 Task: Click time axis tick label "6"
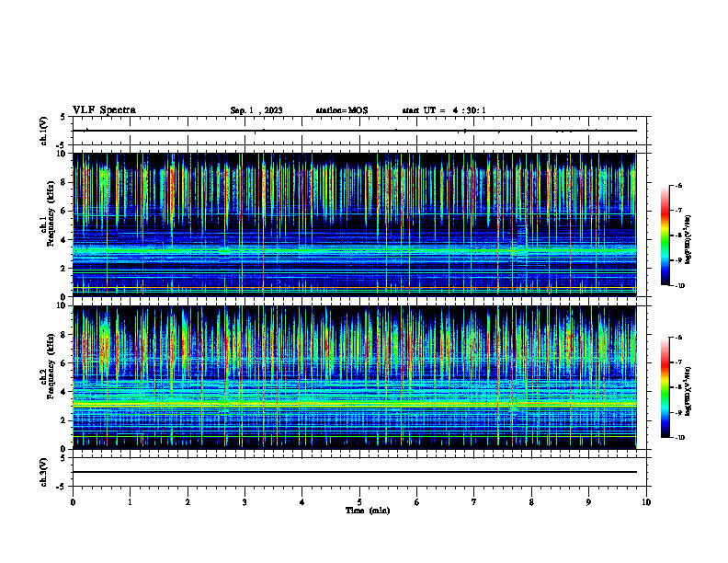click(416, 502)
